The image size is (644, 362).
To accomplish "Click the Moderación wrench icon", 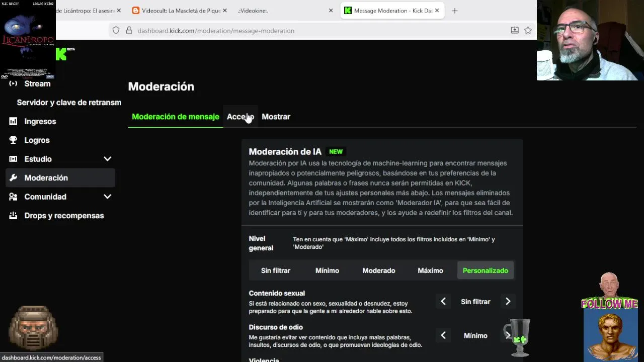I will [14, 178].
